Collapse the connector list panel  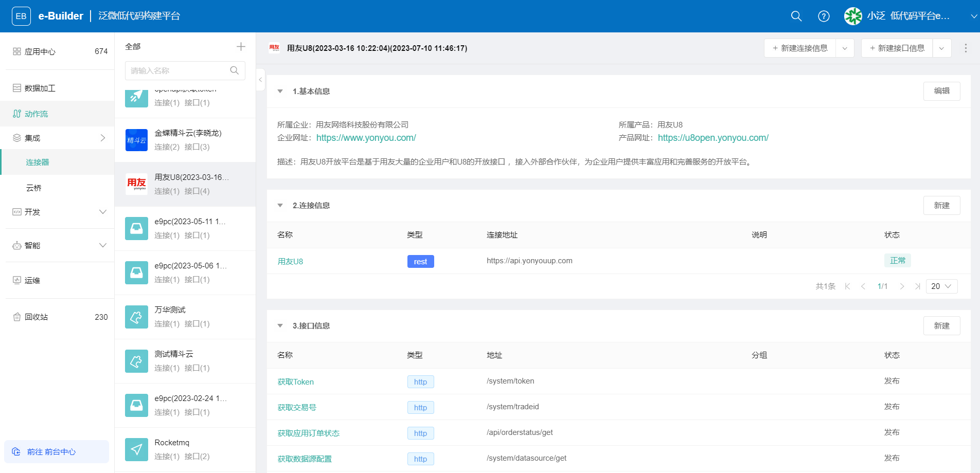[x=260, y=80]
